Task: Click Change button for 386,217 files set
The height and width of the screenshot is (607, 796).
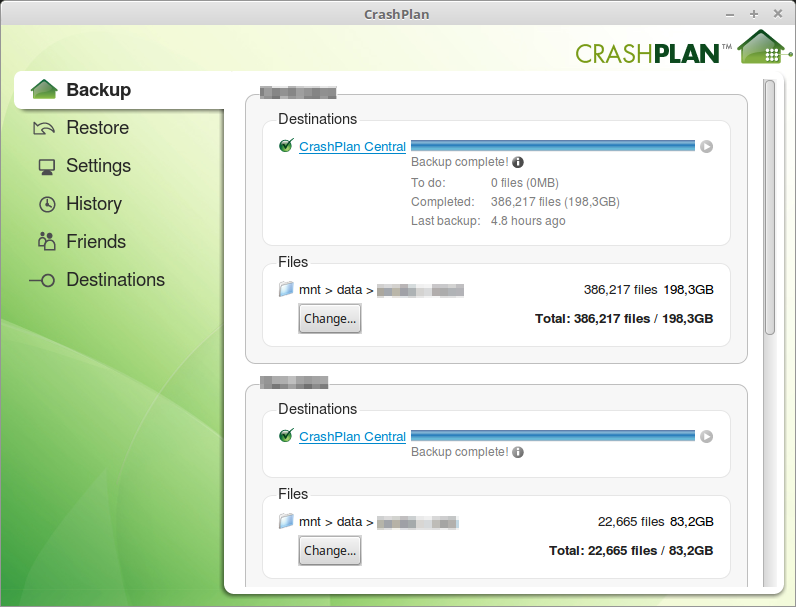Action: pyautogui.click(x=330, y=319)
